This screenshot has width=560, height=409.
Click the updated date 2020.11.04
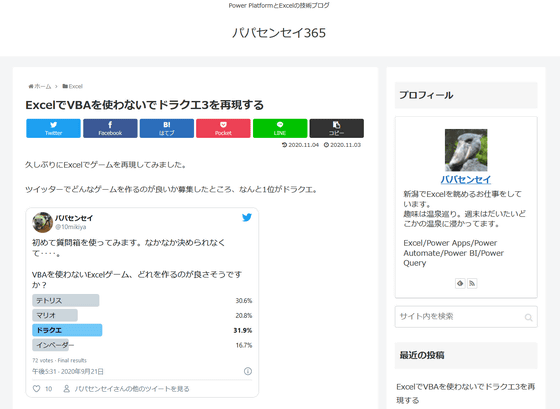click(300, 145)
